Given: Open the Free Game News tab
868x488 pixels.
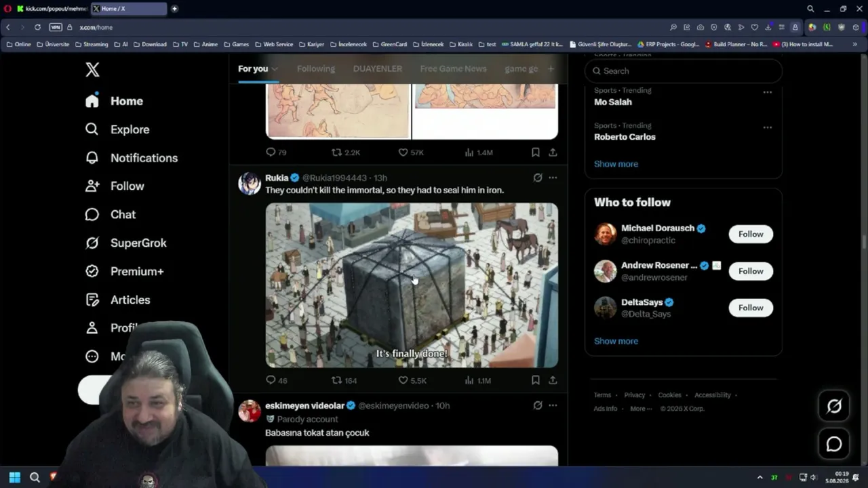Looking at the screenshot, I should click(x=453, y=68).
